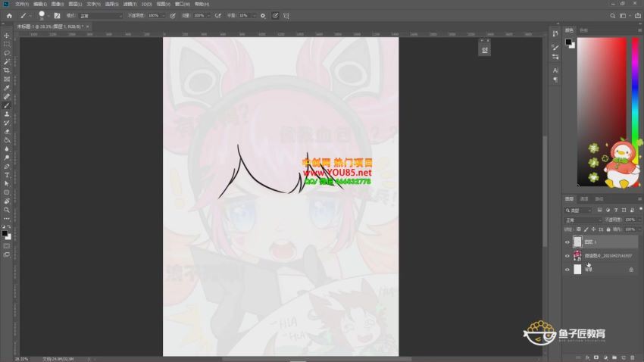Viewport: 644px width, 362px height.
Task: Open the layer blend mode dropdown
Action: (582, 220)
